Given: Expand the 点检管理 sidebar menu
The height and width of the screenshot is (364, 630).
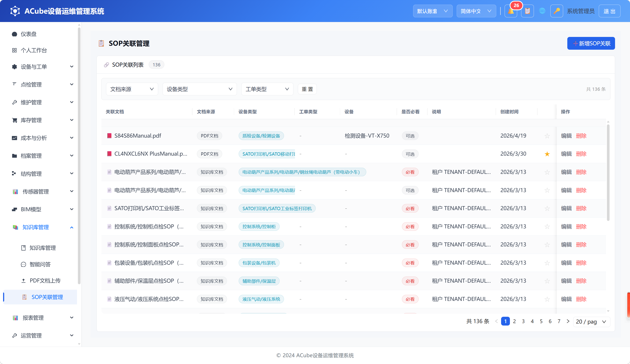Looking at the screenshot, I should click(x=40, y=84).
